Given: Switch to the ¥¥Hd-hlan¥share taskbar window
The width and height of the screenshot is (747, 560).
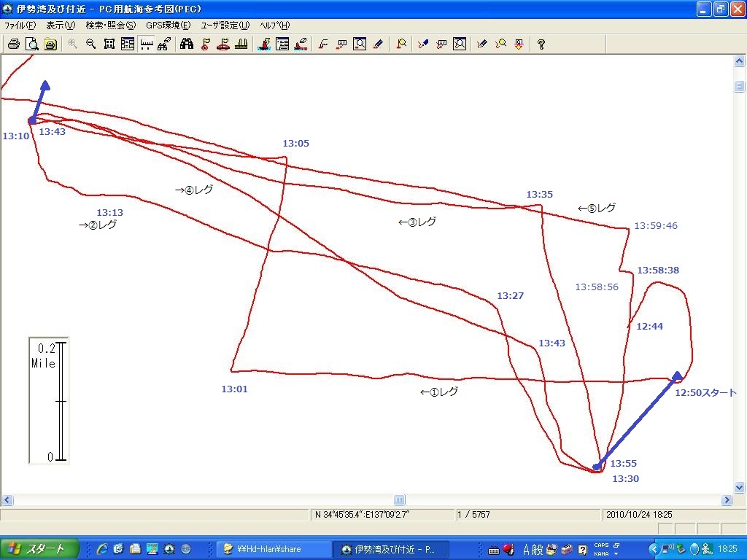Looking at the screenshot, I should click(273, 550).
